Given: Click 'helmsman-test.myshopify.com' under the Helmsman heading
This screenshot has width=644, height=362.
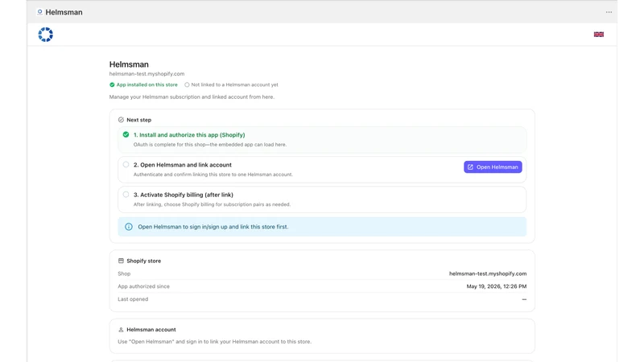Looking at the screenshot, I should [x=147, y=74].
